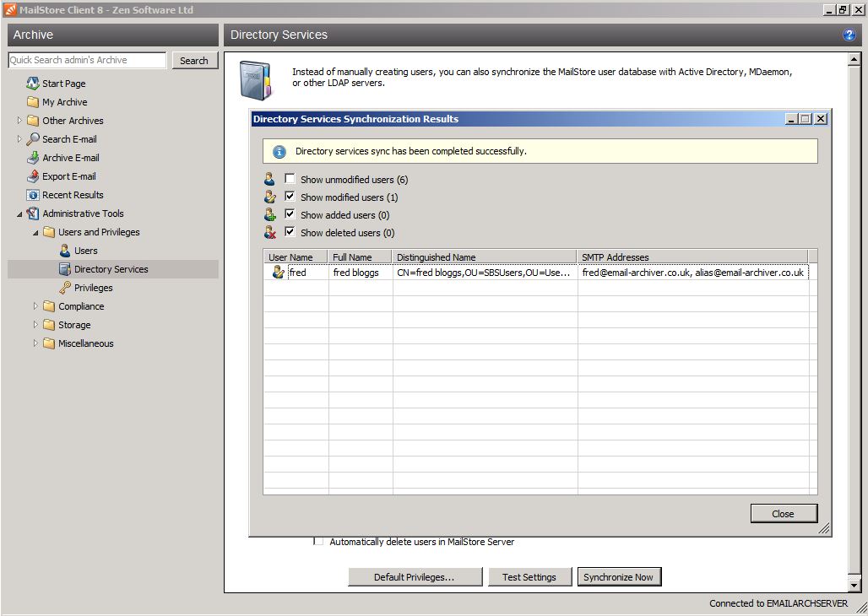The image size is (868, 616).
Task: Click the modified users pencil icon
Action: pos(269,197)
